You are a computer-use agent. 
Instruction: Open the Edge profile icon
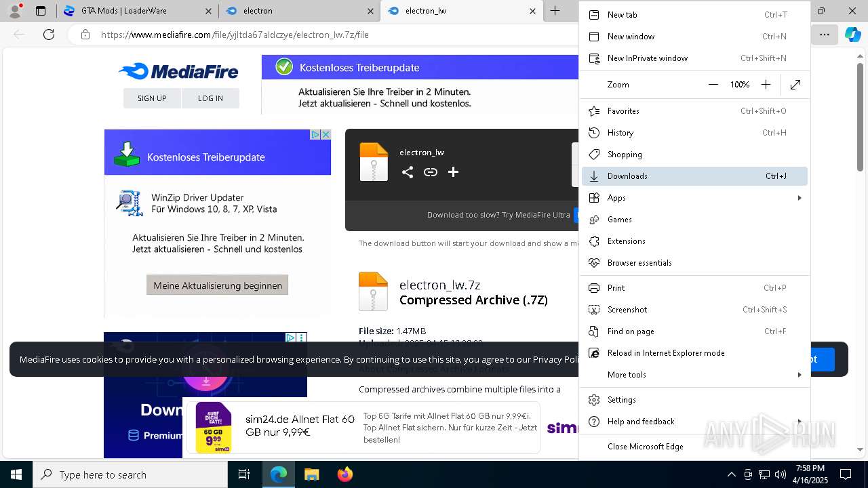pos(15,11)
